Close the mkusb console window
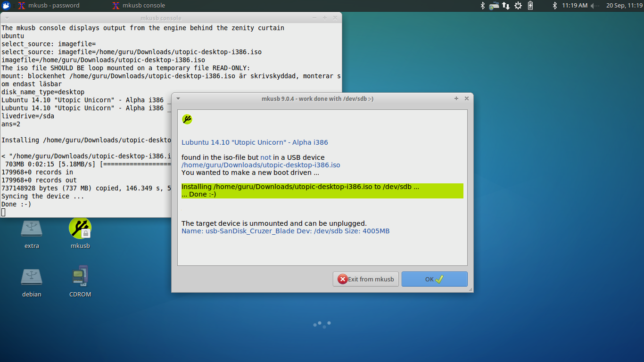The image size is (644, 362). tap(335, 18)
